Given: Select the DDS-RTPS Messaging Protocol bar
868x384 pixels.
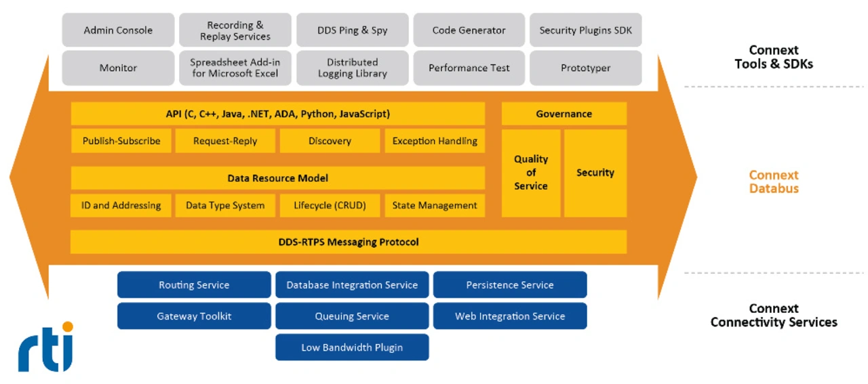Looking at the screenshot, I should [x=349, y=242].
